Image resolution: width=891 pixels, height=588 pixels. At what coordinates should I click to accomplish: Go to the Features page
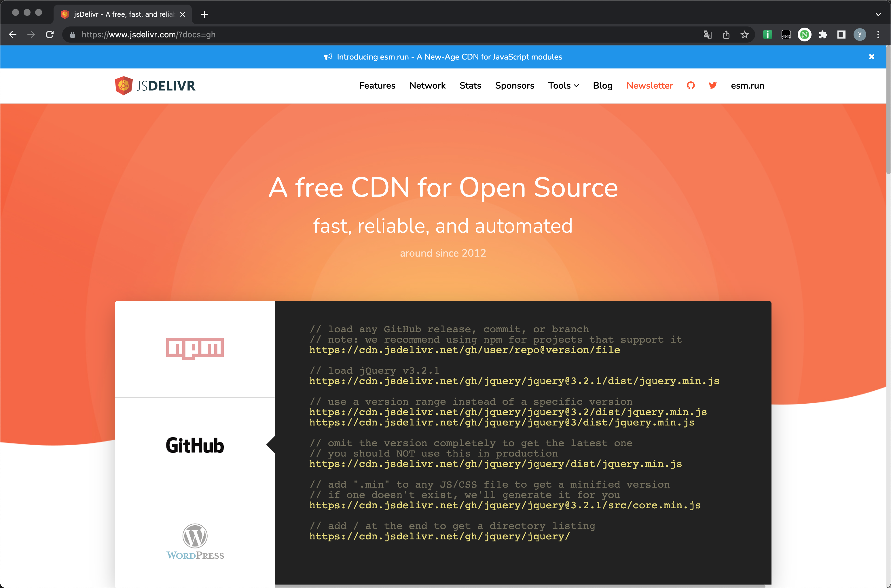tap(377, 85)
